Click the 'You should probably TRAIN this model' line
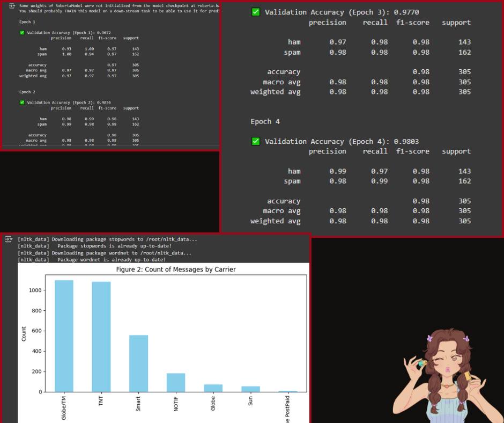504x423 pixels. (x=119, y=11)
